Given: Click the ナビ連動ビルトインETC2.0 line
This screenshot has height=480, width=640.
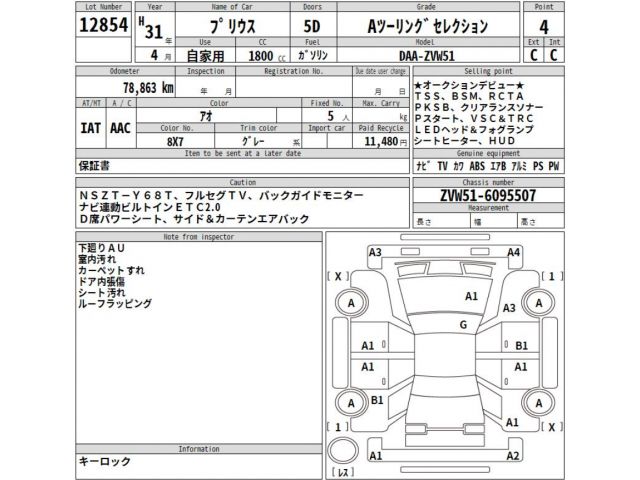Looking at the screenshot, I should click(150, 207).
